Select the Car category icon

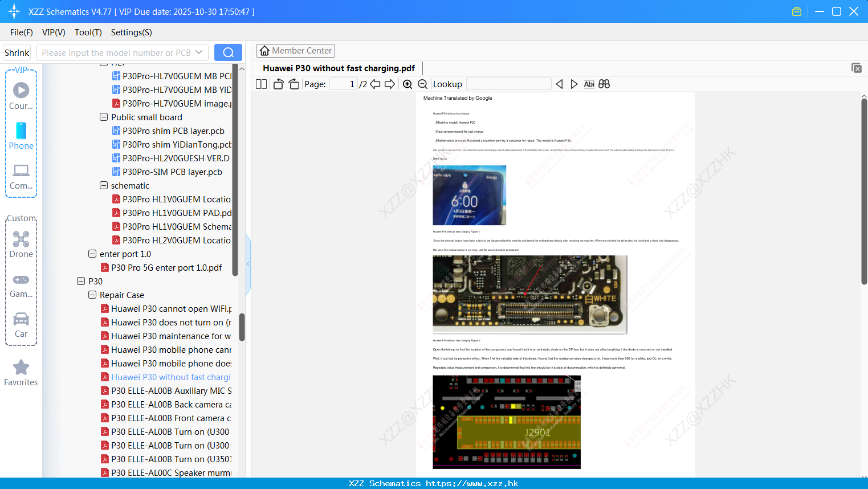point(21,325)
